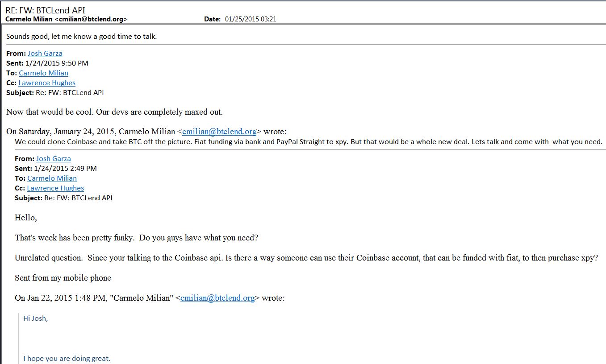606x364 pixels.
Task: Open Lawrence Hughes Cc link in 9:50 PM message
Action: click(47, 83)
